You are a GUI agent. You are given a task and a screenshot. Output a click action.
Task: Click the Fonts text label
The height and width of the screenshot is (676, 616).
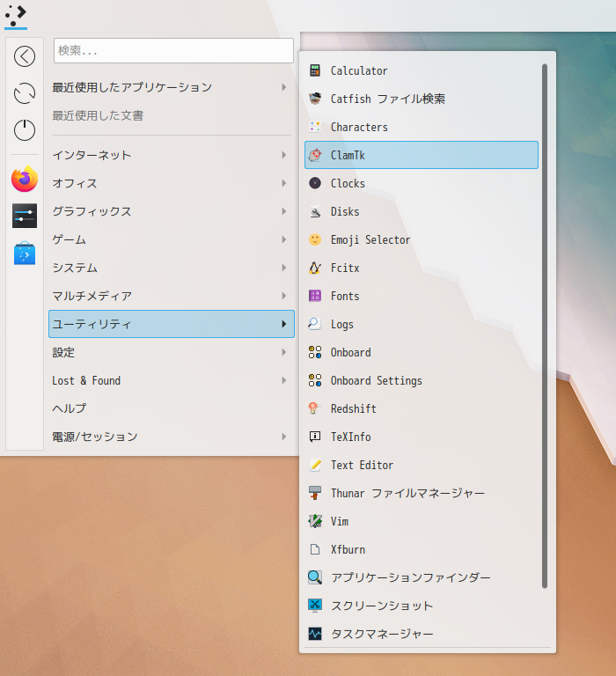tap(344, 296)
